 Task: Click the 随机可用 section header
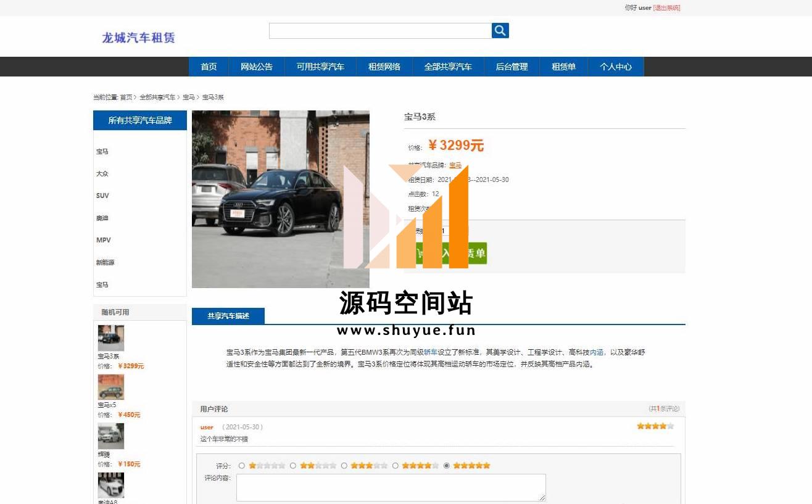tap(115, 312)
